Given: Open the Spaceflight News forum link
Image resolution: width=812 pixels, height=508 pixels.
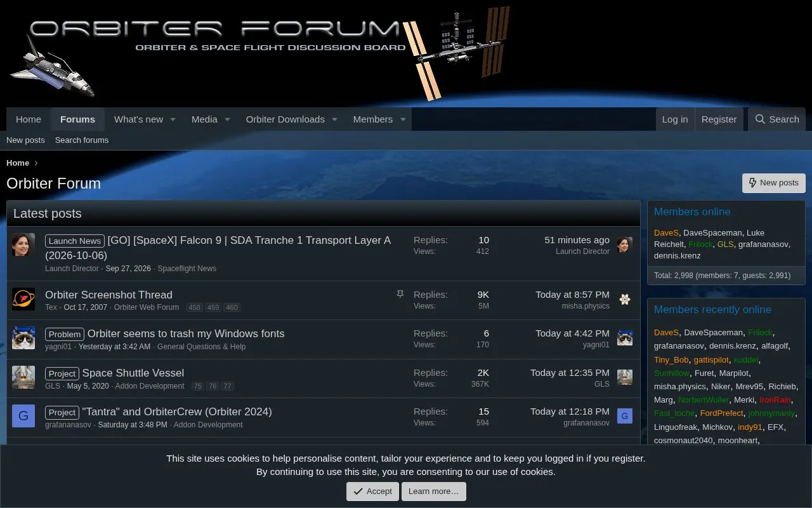Looking at the screenshot, I should pos(187,269).
